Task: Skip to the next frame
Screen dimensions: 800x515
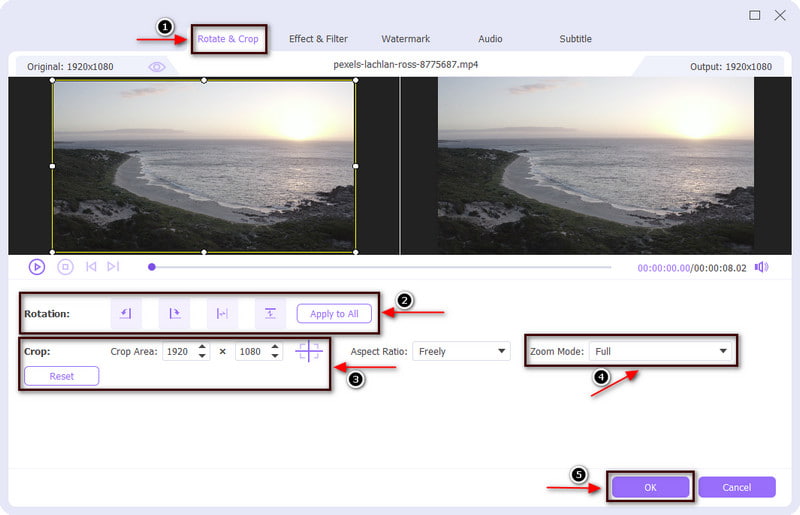Action: tap(113, 266)
